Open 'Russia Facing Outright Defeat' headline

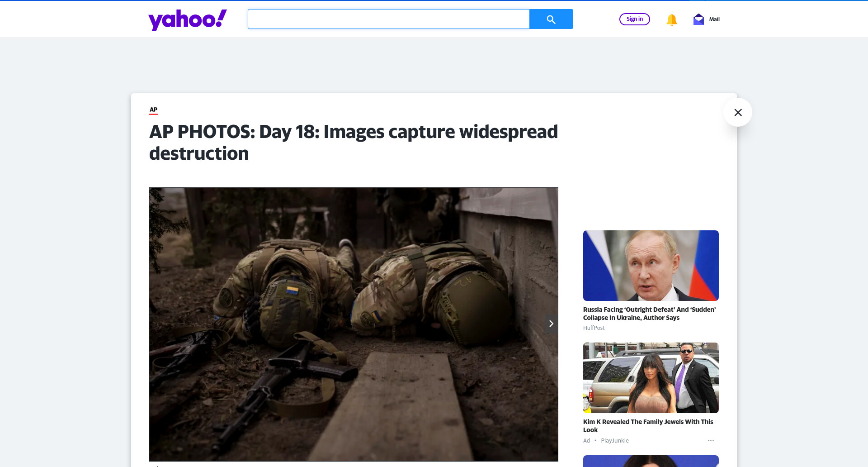click(649, 314)
